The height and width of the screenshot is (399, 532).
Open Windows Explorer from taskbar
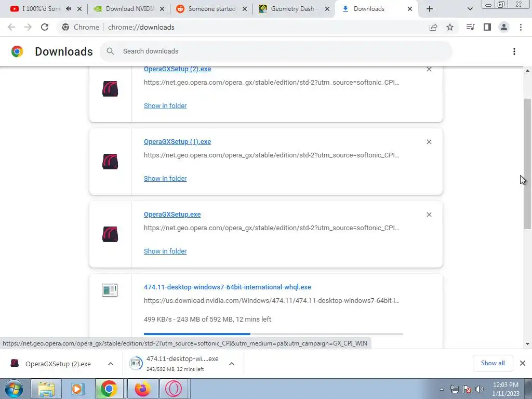click(x=46, y=389)
